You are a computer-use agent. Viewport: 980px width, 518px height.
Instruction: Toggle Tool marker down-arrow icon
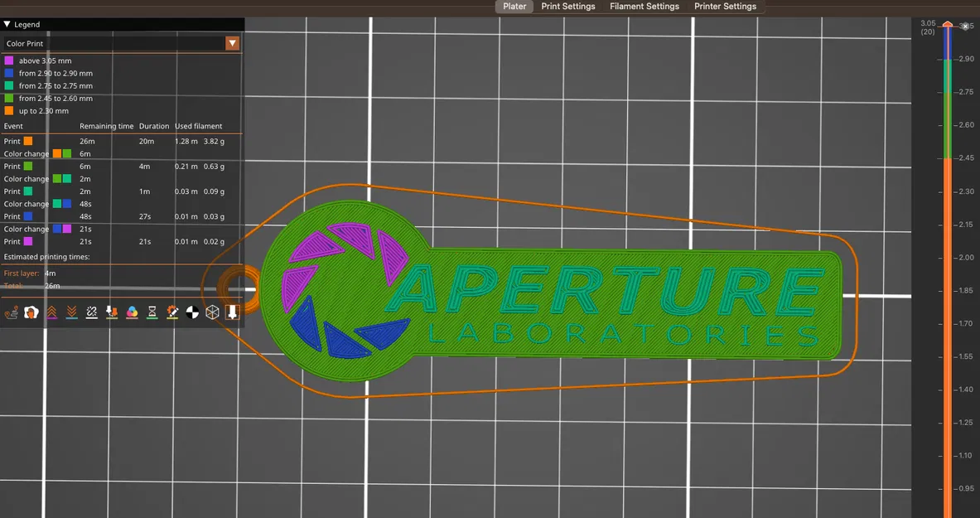pos(233,312)
